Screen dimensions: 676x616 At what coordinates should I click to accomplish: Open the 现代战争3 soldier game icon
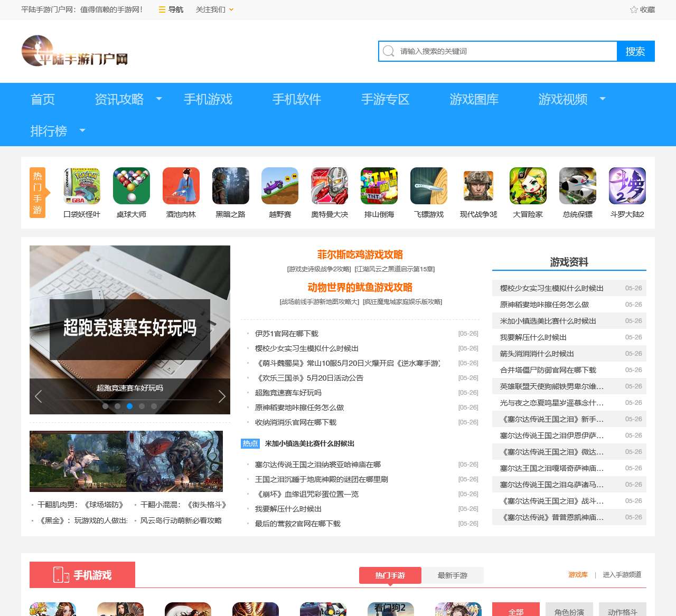[x=478, y=186]
